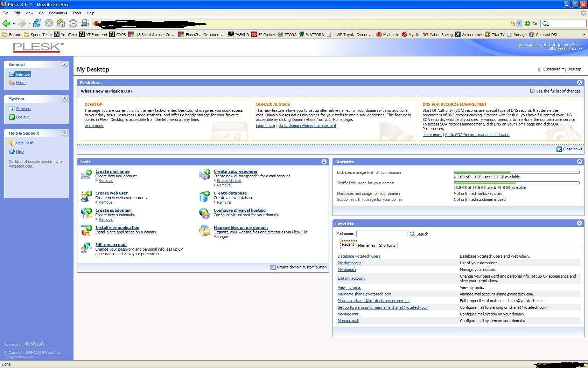Click Firefox Print toolbar icon
Screen dimensions: 588x368
(x=85, y=23)
